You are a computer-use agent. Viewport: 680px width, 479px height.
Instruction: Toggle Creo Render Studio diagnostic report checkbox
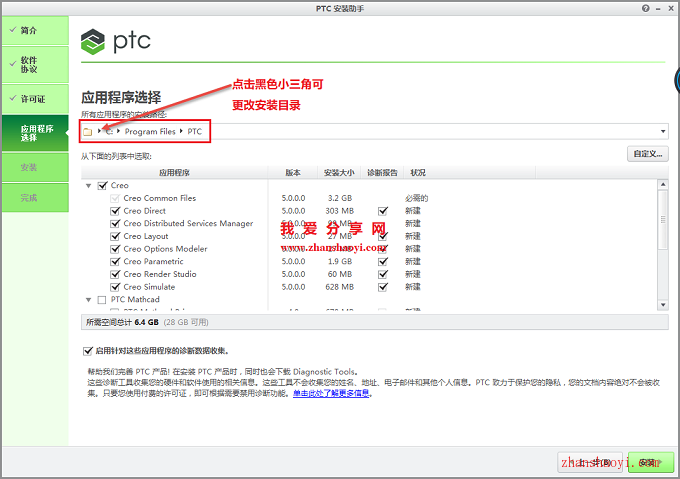pos(382,274)
